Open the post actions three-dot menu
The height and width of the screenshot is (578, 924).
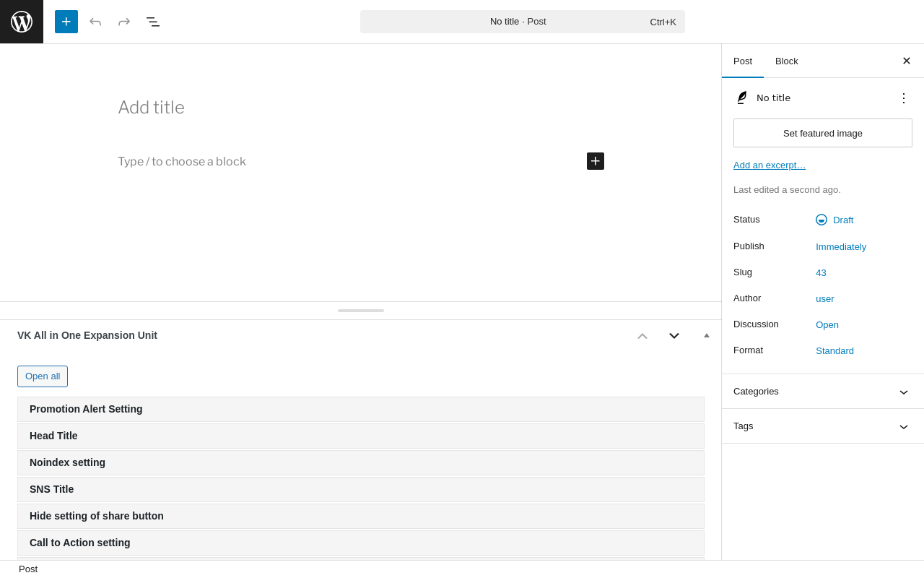point(904,98)
